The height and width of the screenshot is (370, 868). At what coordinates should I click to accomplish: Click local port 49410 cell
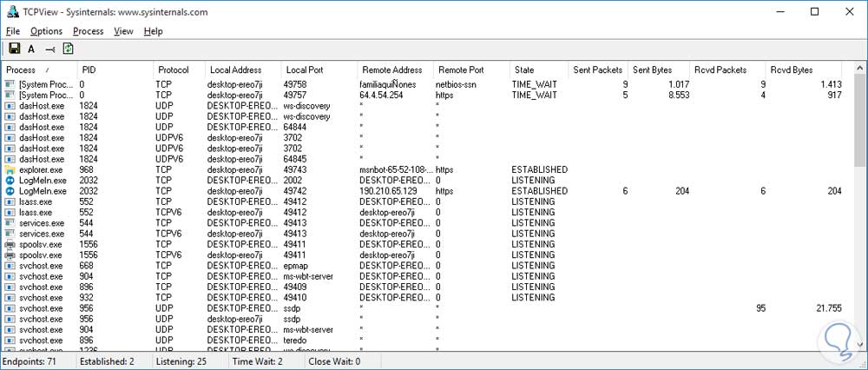(296, 298)
